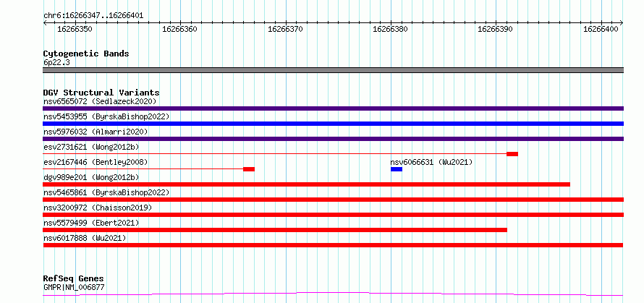Screen dimensions: 644x303
Task: Select the purple nsv5976032 variant bar
Action: coord(333,139)
